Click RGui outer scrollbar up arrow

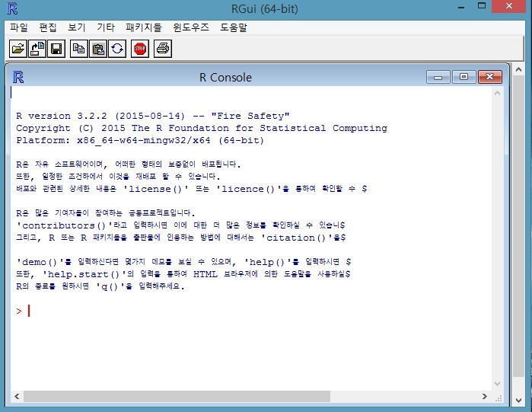[x=518, y=69]
